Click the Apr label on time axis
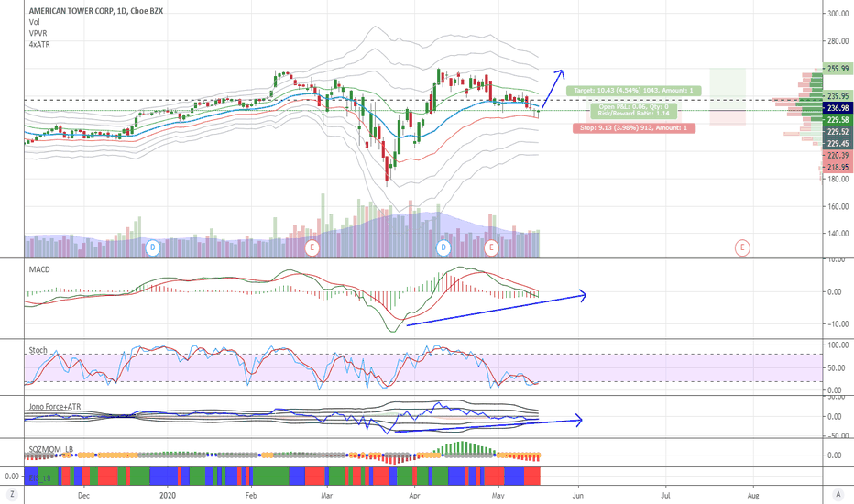 [414, 495]
